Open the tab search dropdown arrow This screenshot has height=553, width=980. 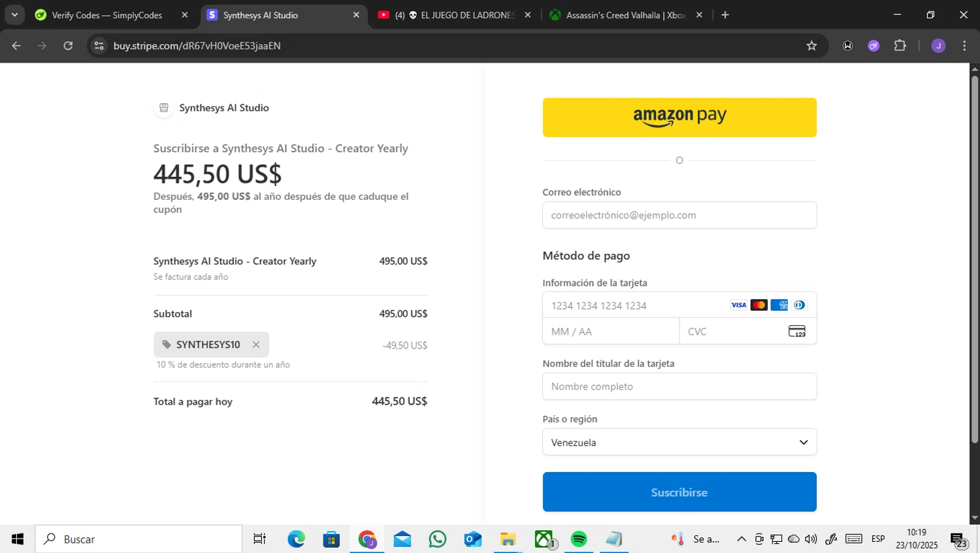[x=14, y=15]
